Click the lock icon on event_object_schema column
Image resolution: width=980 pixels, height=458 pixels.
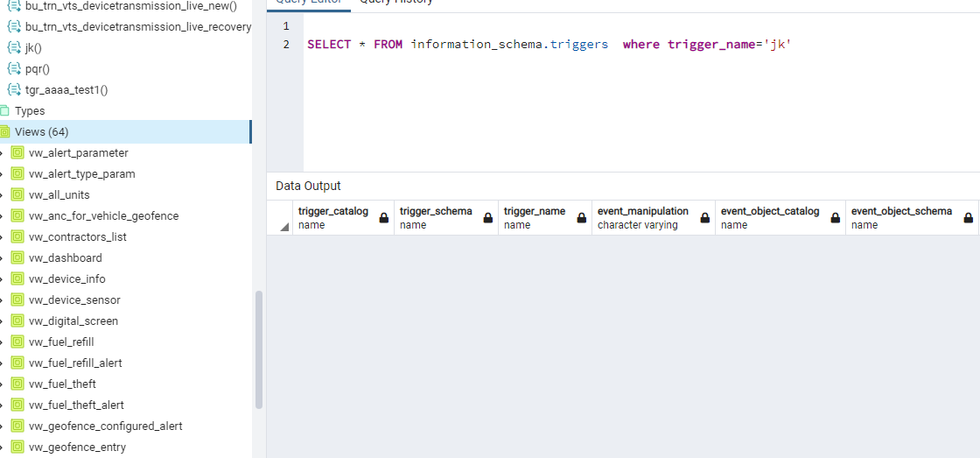[x=968, y=218]
